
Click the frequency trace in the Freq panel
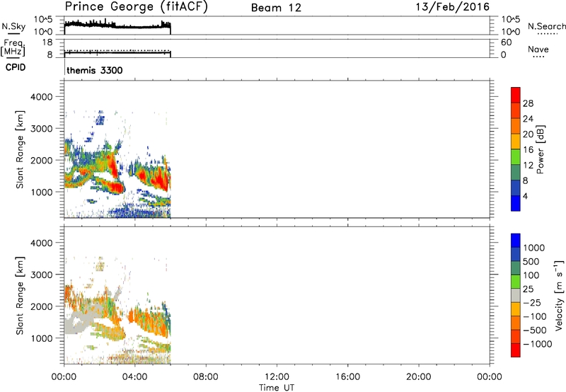[x=117, y=53]
